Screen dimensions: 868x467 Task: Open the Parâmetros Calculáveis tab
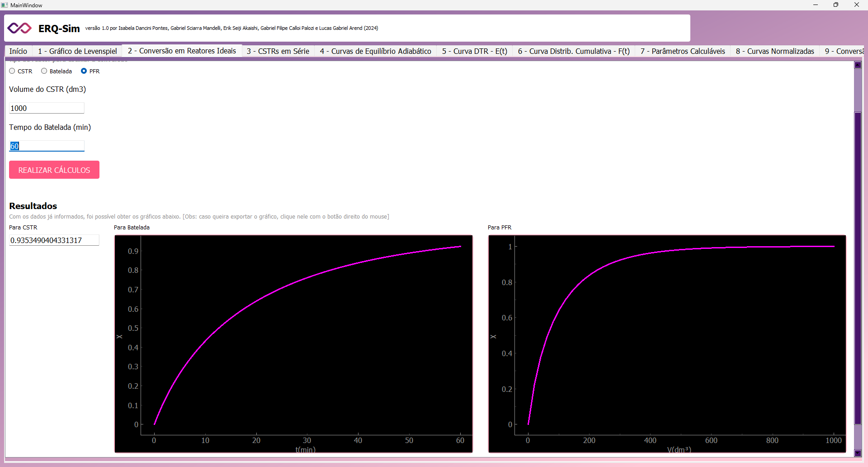pos(682,51)
